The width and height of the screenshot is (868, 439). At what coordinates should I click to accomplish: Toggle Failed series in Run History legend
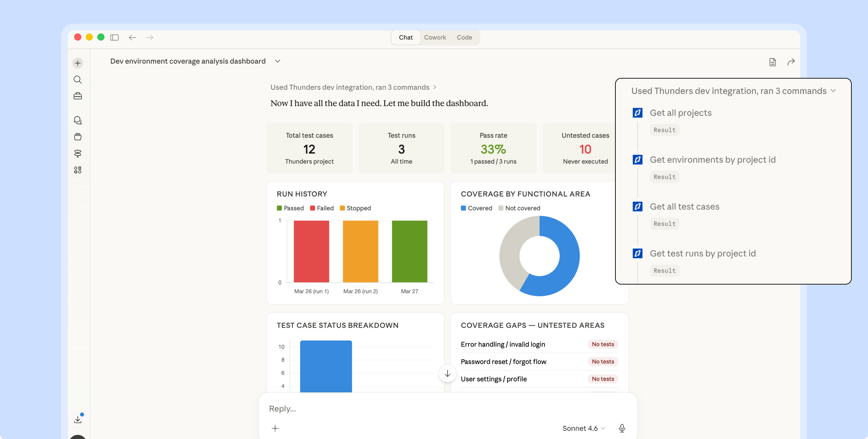(322, 208)
